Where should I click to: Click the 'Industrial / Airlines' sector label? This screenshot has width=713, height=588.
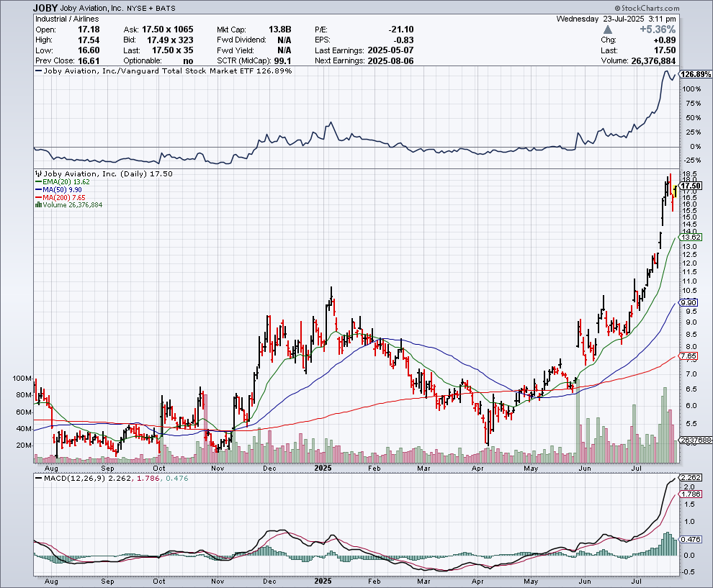(67, 19)
